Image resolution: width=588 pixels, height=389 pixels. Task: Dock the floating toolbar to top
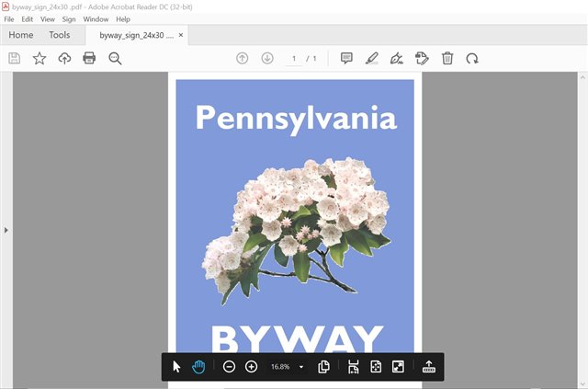(x=429, y=367)
